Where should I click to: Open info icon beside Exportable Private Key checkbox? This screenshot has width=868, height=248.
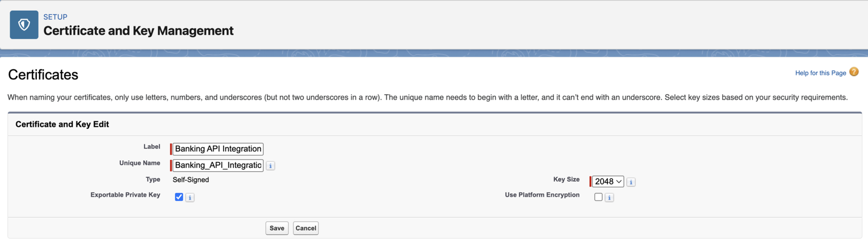[190, 198]
